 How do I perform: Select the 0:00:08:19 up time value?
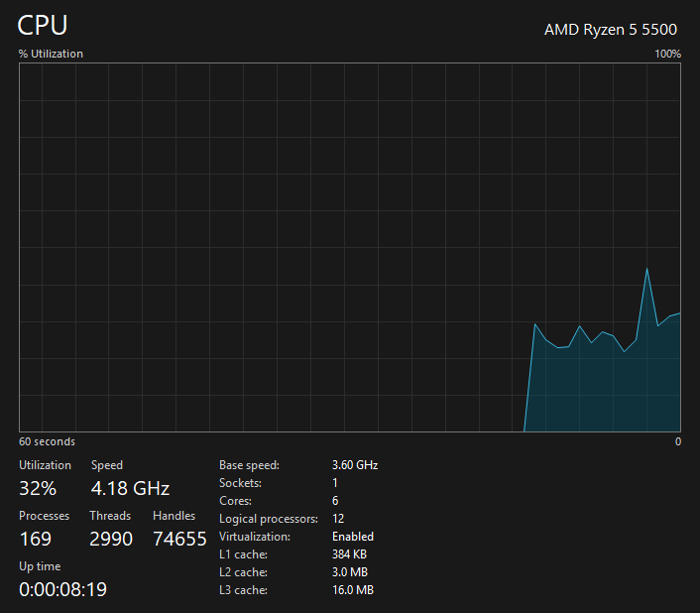(62, 589)
